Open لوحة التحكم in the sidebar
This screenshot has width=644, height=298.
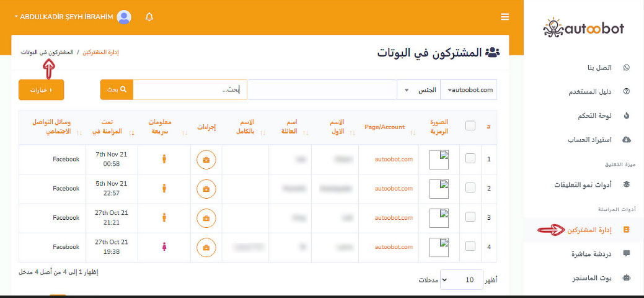(583, 115)
